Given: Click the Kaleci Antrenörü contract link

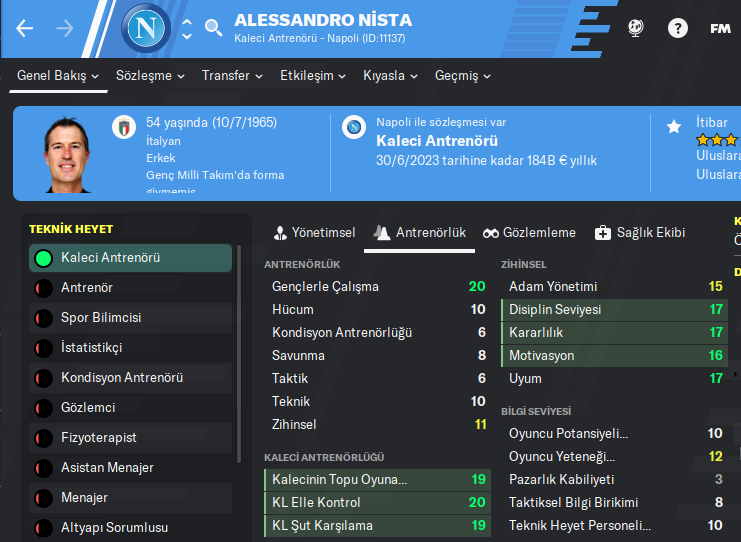Looking at the screenshot, I should pos(437,141).
